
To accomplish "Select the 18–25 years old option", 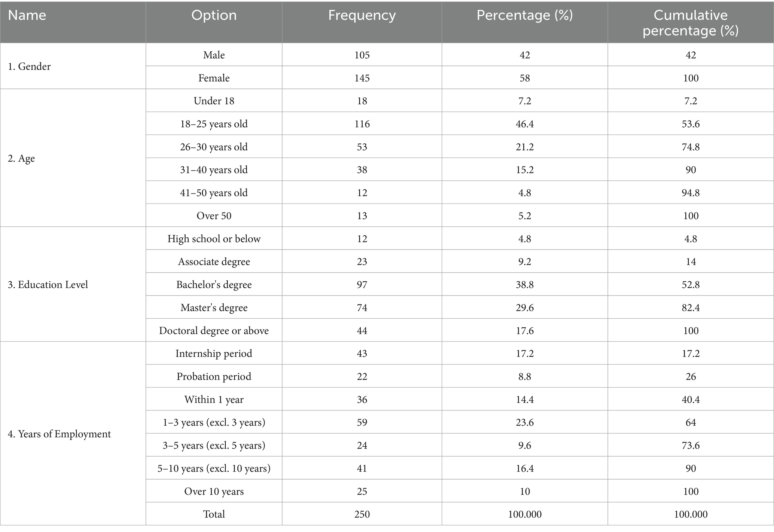I will (214, 124).
